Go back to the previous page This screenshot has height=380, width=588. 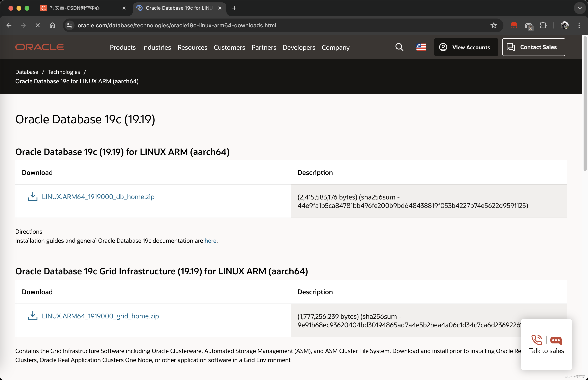(9, 25)
